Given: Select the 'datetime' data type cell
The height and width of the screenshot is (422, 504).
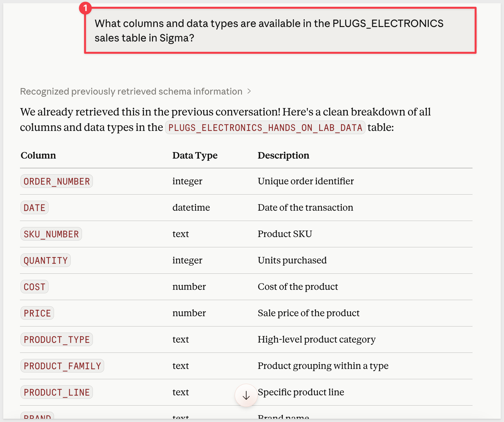Looking at the screenshot, I should pyautogui.click(x=191, y=208).
